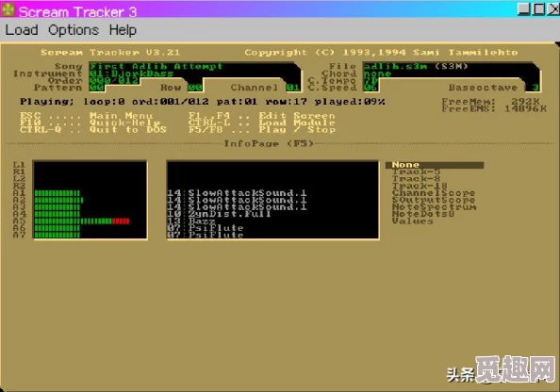Screen dimensions: 560x392
Task: Select Values view option
Action: (413, 221)
